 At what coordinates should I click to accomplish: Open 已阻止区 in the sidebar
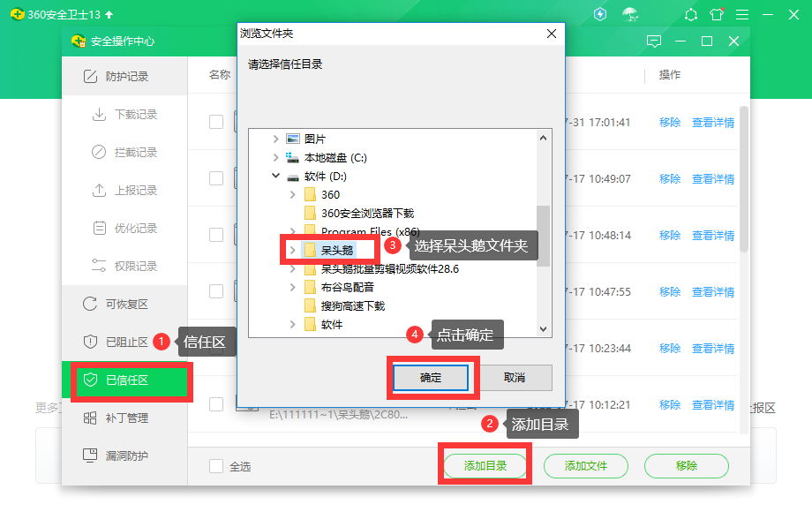tap(124, 343)
